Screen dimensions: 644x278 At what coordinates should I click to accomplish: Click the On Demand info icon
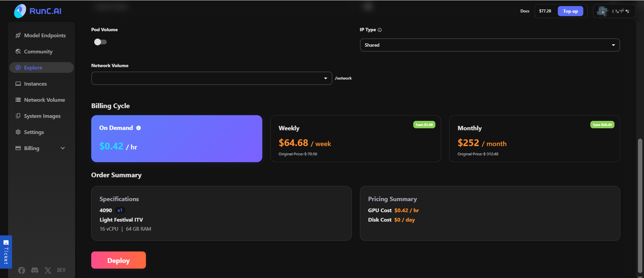[x=139, y=128]
